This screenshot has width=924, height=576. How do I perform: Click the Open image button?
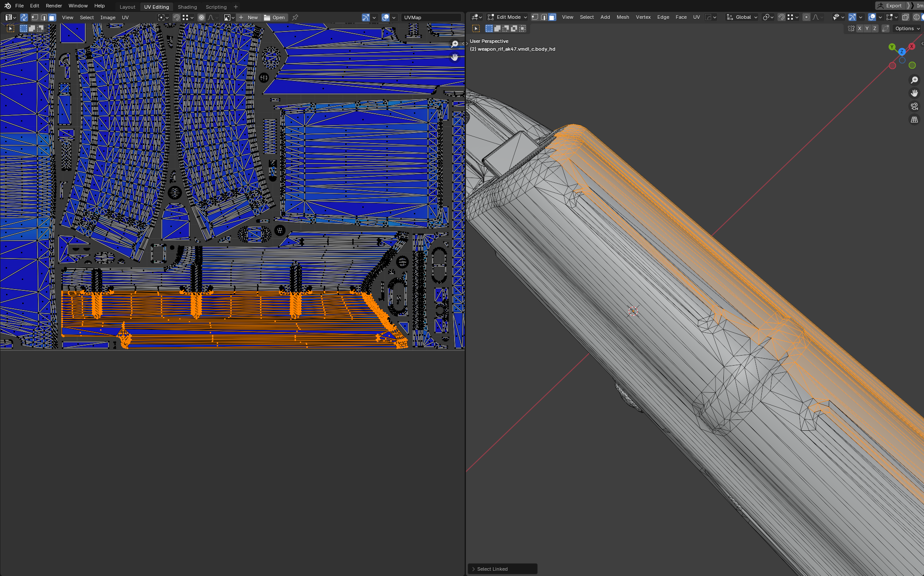click(x=274, y=17)
